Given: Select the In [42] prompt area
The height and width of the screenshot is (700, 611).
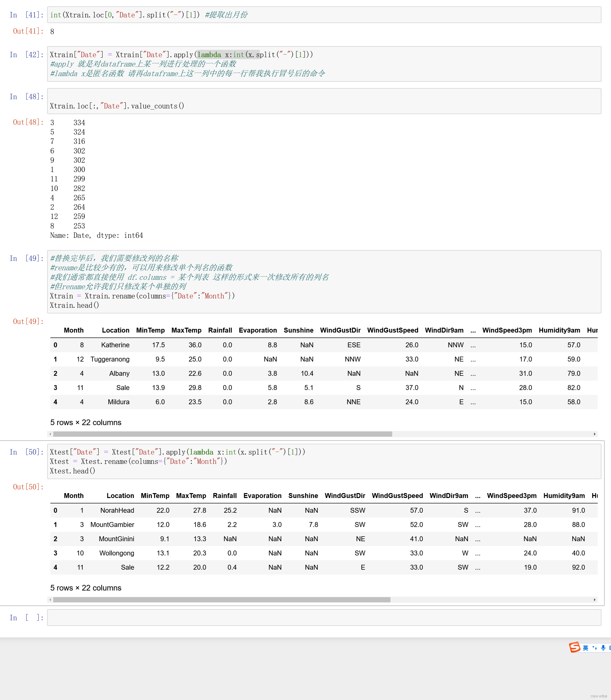Looking at the screenshot, I should pos(27,54).
